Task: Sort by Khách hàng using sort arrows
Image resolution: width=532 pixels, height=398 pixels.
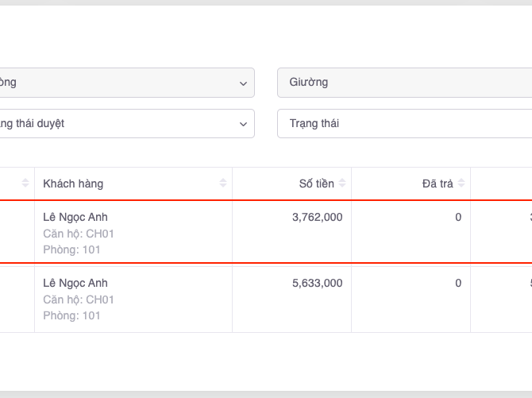Action: click(223, 184)
